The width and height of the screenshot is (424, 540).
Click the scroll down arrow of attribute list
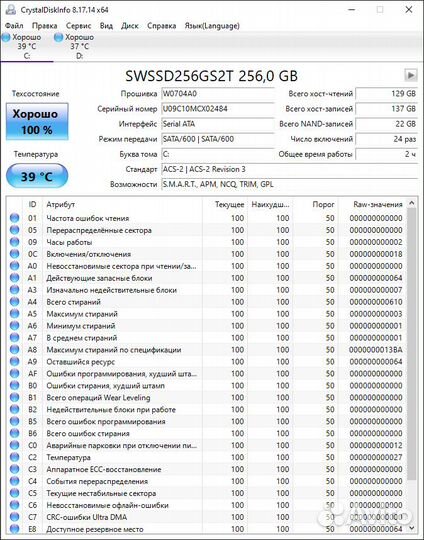click(411, 528)
